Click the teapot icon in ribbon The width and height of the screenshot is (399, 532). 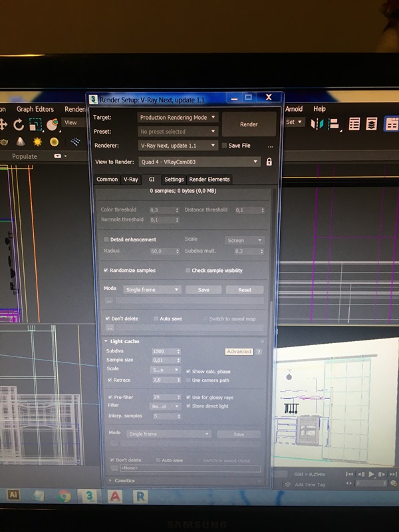3,142
